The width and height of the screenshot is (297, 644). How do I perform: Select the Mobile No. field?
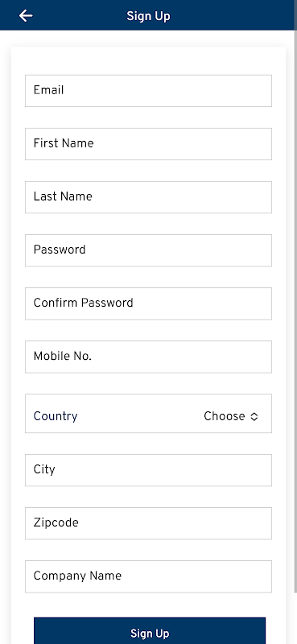[148, 357]
